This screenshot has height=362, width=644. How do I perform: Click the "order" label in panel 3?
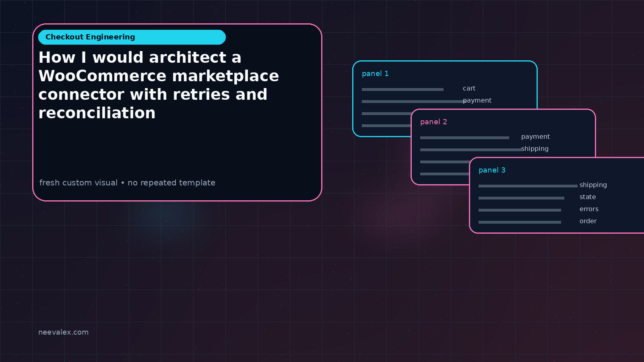[x=588, y=221]
